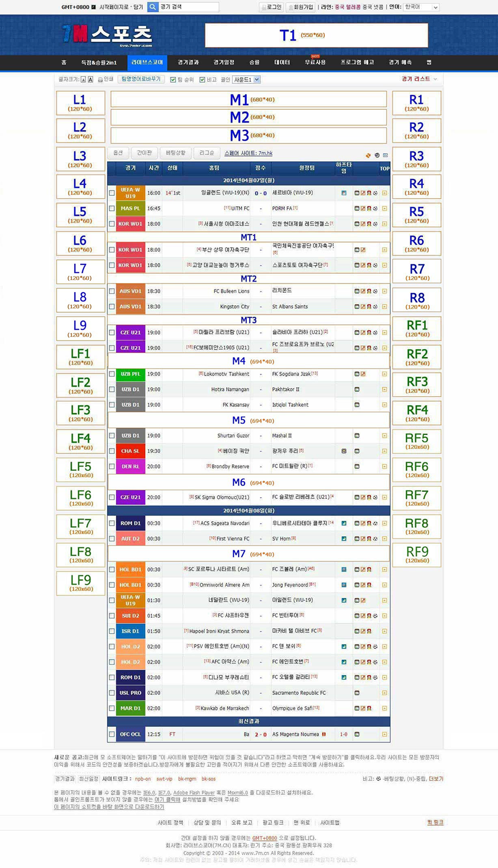Open the 경기결과 navigation tab
This screenshot has width=498, height=868.
(188, 63)
